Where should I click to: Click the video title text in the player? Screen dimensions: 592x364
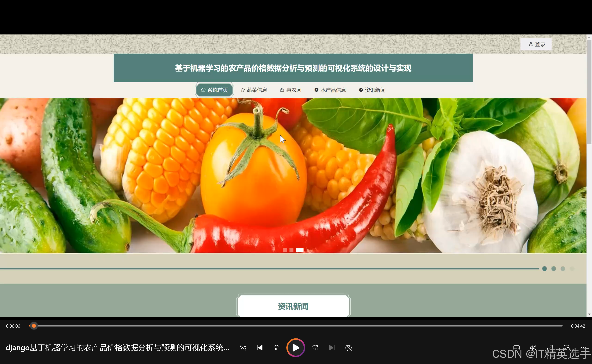point(117,348)
